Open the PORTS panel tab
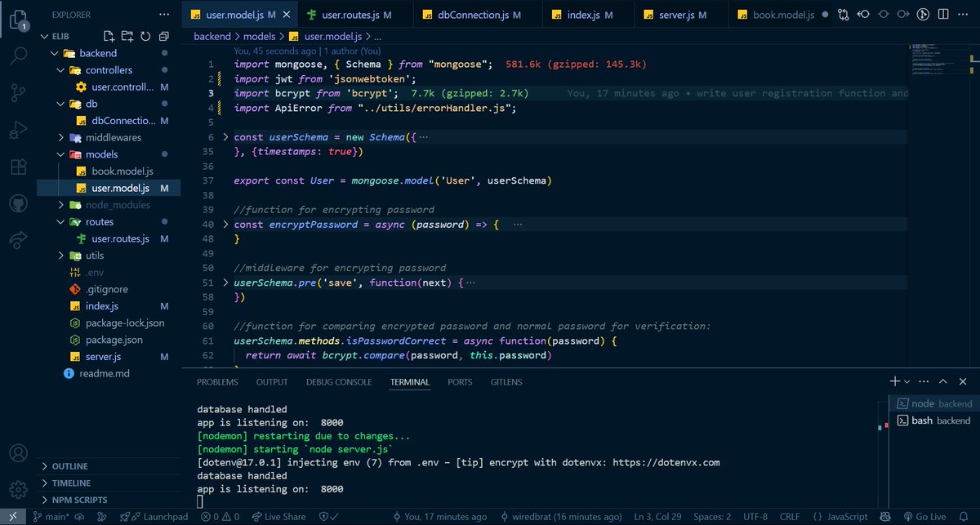The height and width of the screenshot is (525, 980). point(460,382)
